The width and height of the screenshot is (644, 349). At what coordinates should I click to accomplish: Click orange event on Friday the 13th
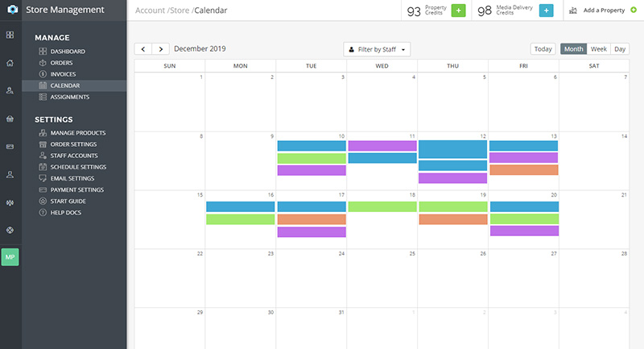(523, 170)
